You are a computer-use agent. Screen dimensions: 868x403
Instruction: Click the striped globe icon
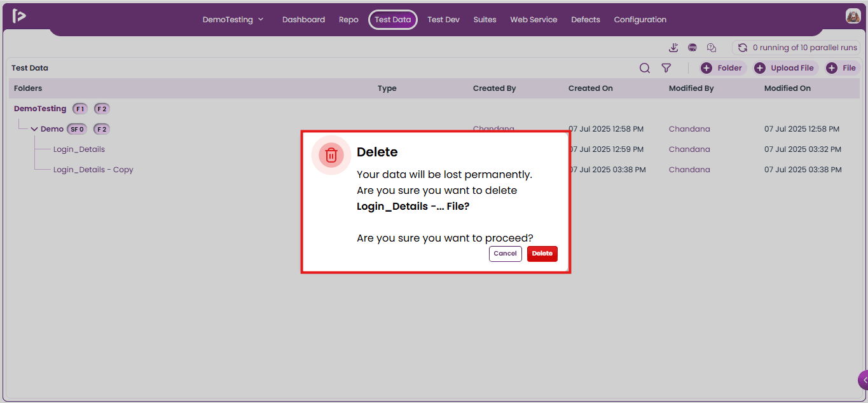(x=692, y=48)
